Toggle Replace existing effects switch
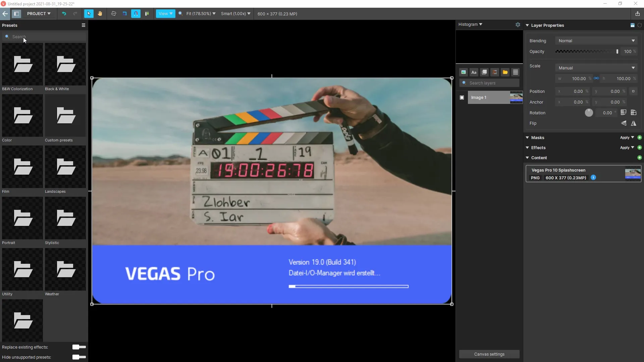644x362 pixels. coord(78,347)
